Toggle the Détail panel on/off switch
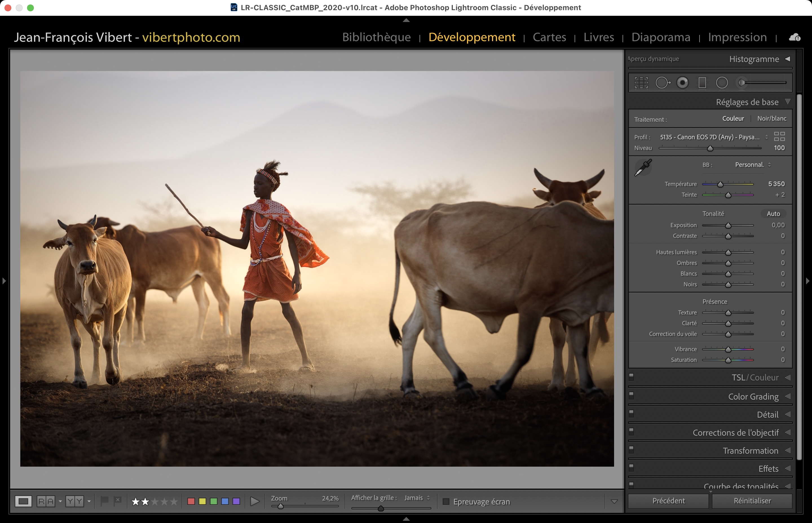The width and height of the screenshot is (812, 523). coord(631,413)
